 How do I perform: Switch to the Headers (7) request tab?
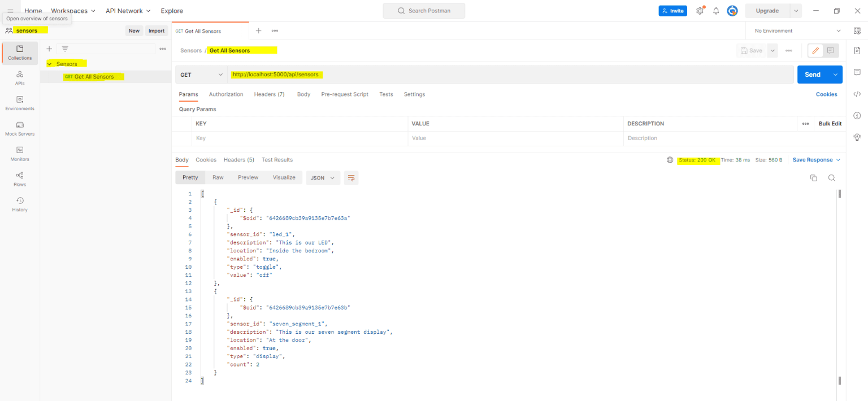[269, 94]
